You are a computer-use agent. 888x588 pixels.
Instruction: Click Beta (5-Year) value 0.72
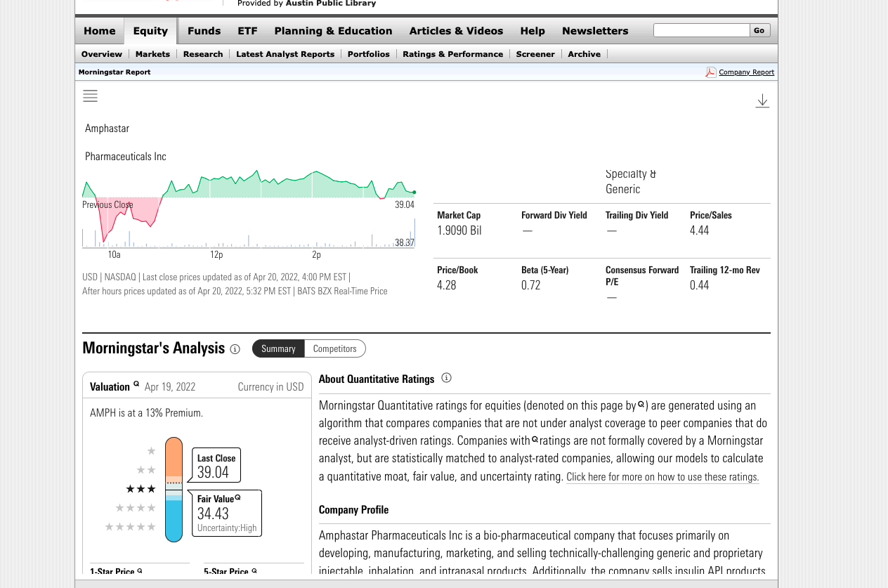531,285
